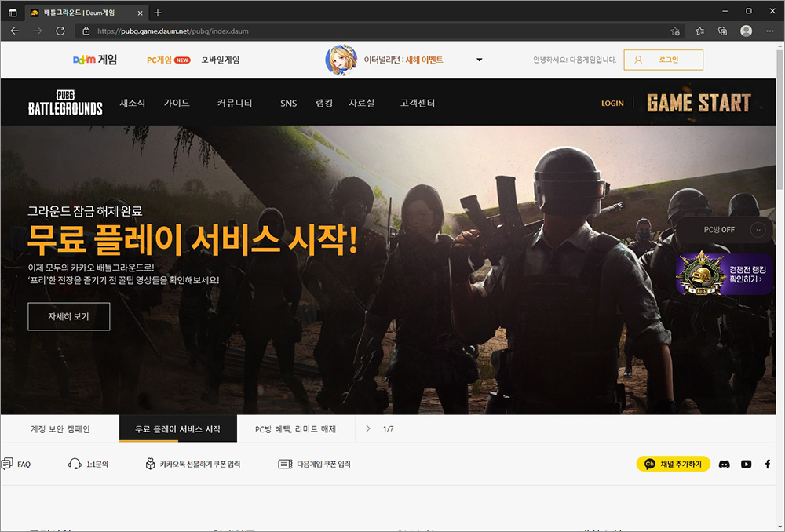Click the GAME START button
This screenshot has height=532, width=785.
(699, 103)
